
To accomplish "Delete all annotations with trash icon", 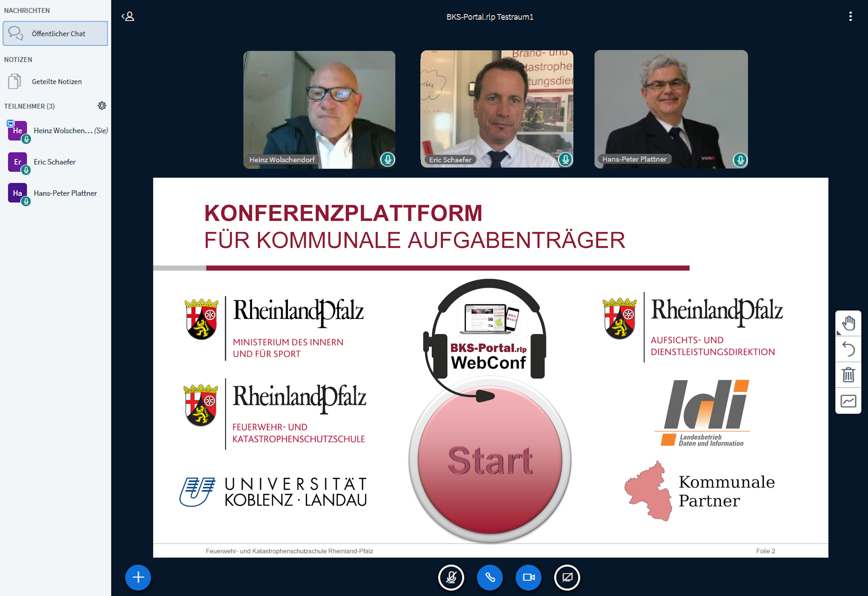I will (848, 374).
